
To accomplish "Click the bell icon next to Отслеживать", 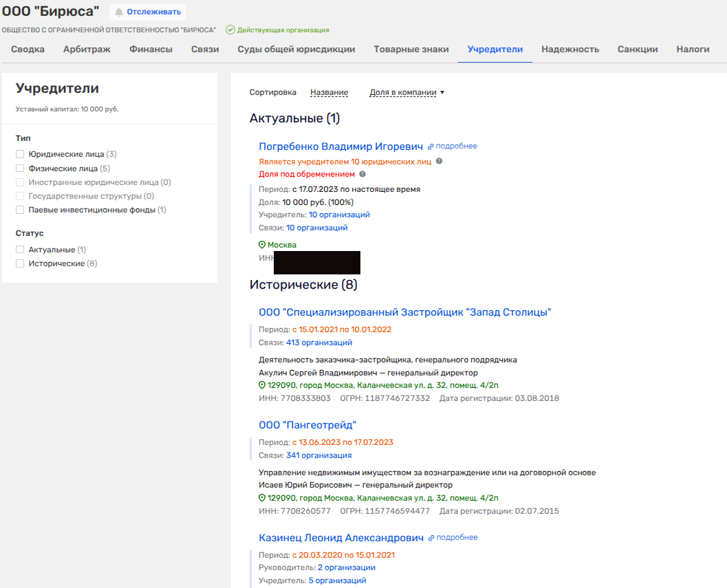I will click(x=119, y=12).
